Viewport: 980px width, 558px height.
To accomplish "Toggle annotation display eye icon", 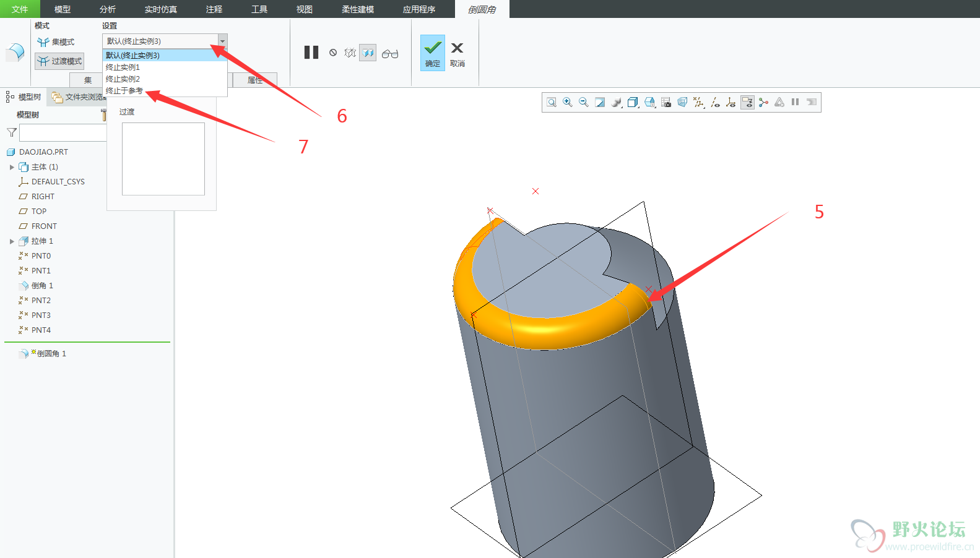I will (715, 102).
